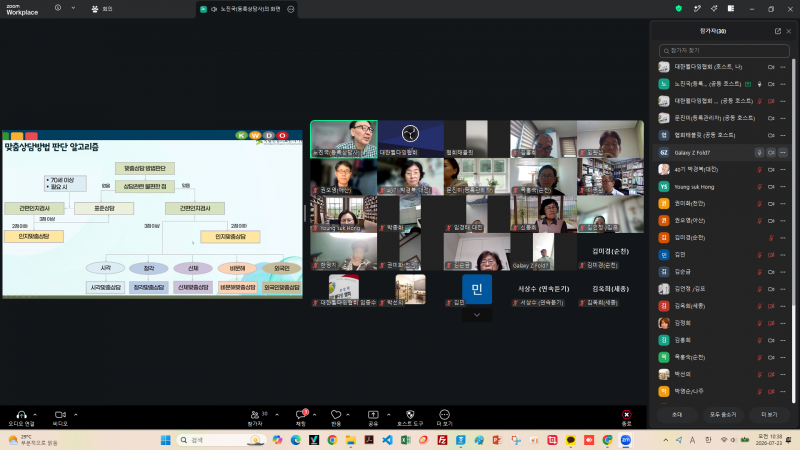Open the 참가자 participants toolbar item
This screenshot has height=450, width=800.
pyautogui.click(x=255, y=415)
